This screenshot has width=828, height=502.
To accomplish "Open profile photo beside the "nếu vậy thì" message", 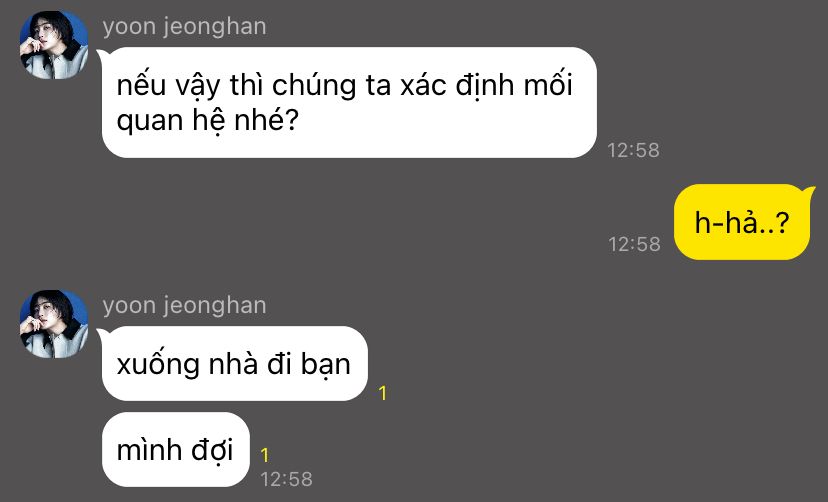I will [x=54, y=45].
